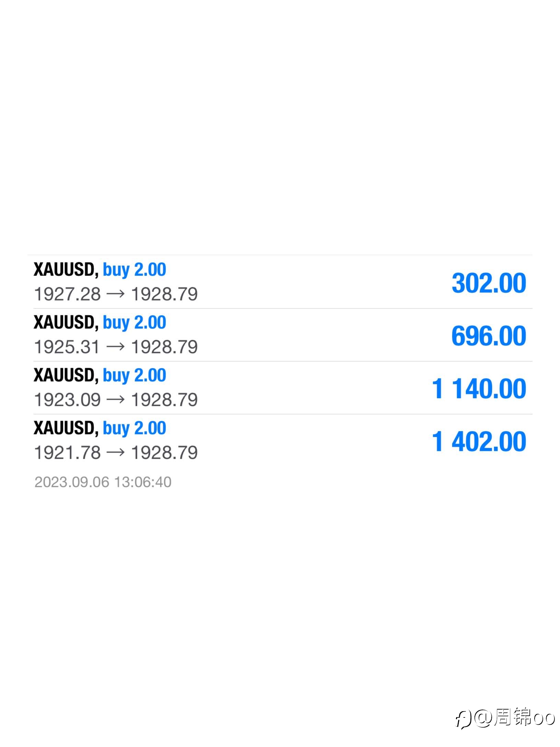Click the 1927.28 → 1928.79 price line

116,294
